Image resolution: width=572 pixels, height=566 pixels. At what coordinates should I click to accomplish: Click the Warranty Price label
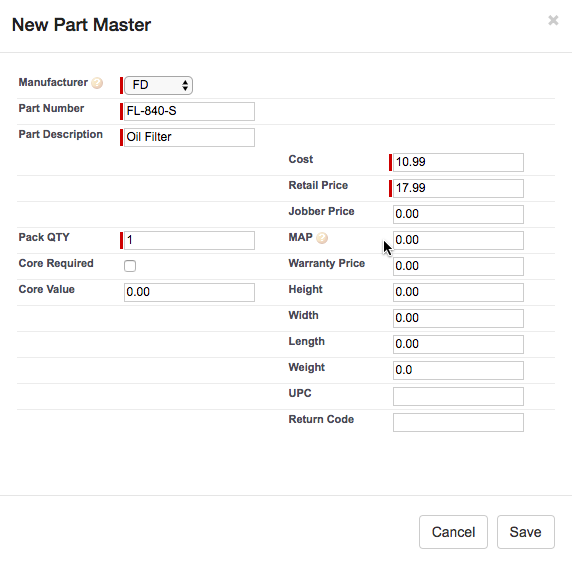[326, 263]
